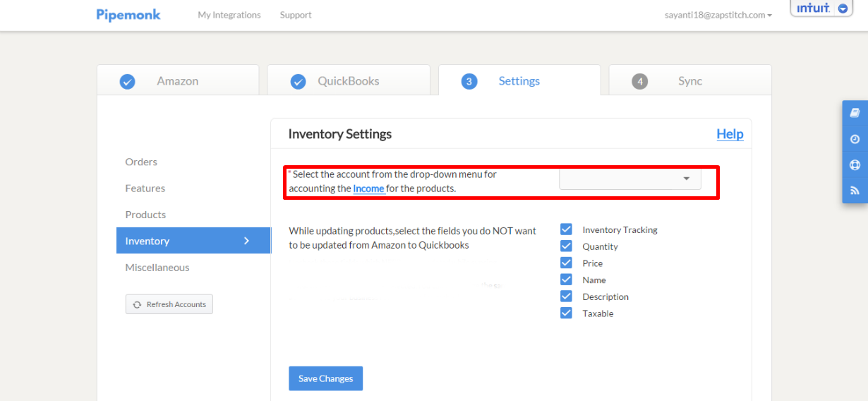Uncheck the Description checkbox
The width and height of the screenshot is (868, 401).
(566, 296)
